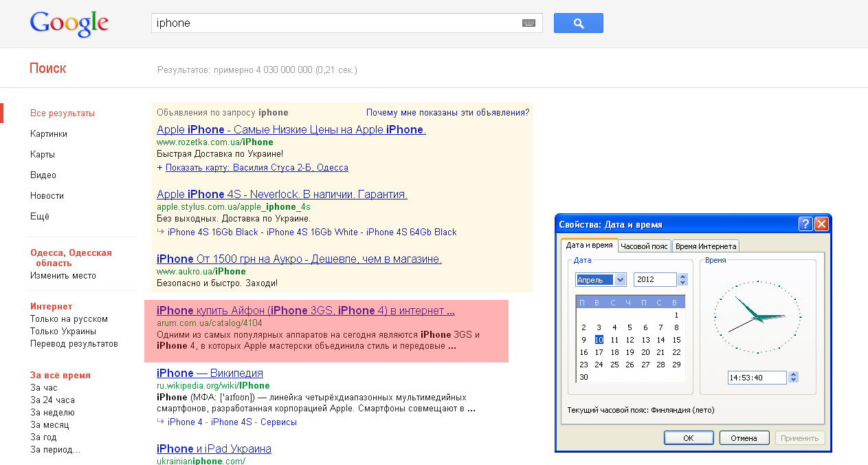Click the time field showing 14:53:40
868x465 pixels.
coord(757,378)
